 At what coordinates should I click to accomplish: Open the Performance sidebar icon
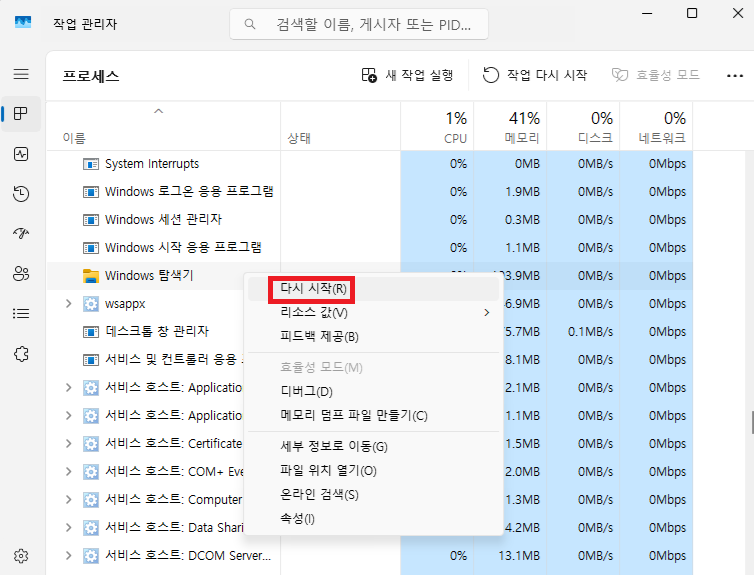(x=21, y=154)
